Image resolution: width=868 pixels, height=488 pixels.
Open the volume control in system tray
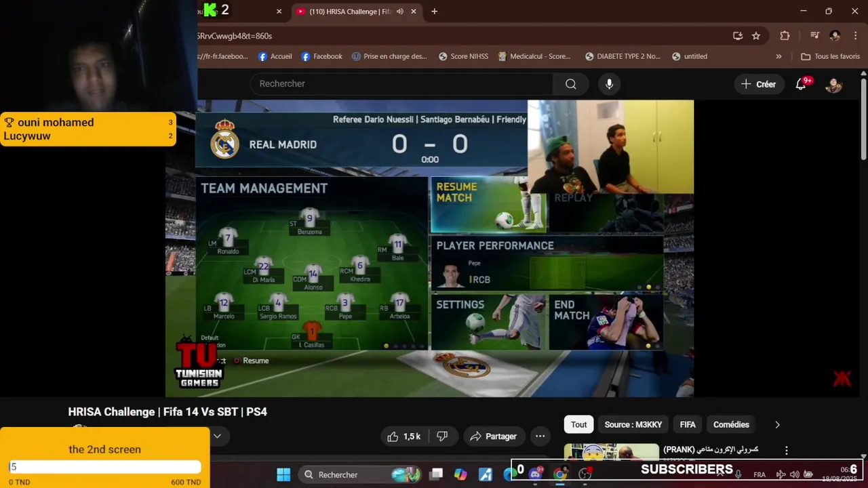794,474
